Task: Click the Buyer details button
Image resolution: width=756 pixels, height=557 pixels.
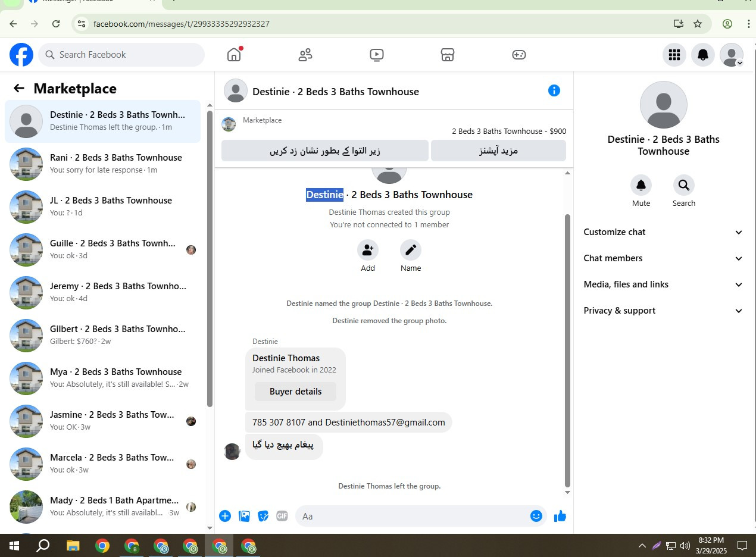Action: [x=295, y=392]
